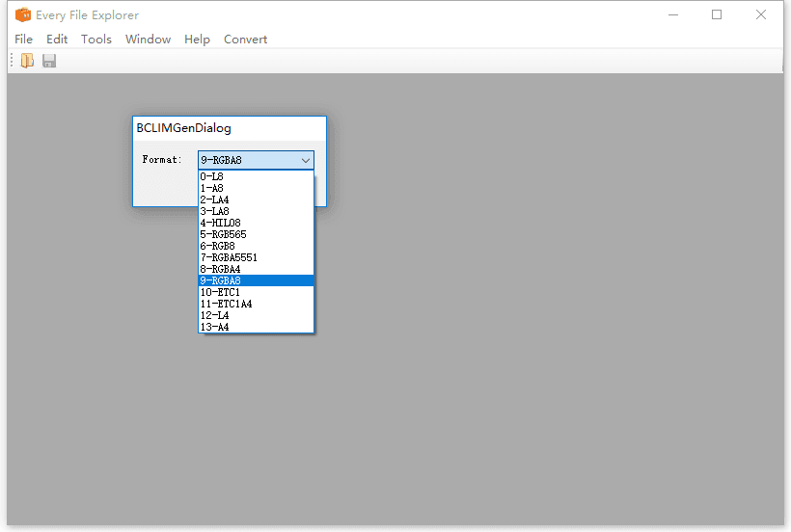Open the Edit menu
The height and width of the screenshot is (532, 791).
[x=57, y=40]
